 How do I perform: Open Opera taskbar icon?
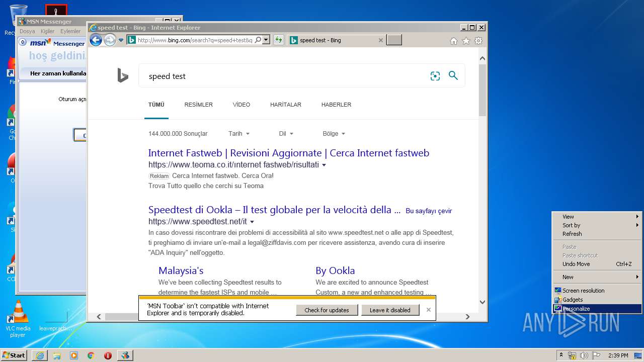(108, 355)
